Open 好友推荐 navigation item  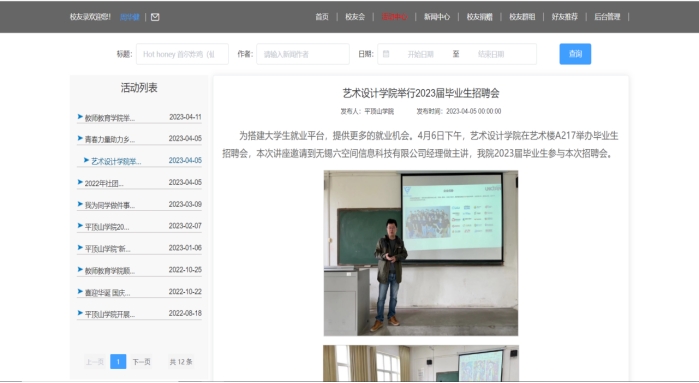[x=565, y=17]
